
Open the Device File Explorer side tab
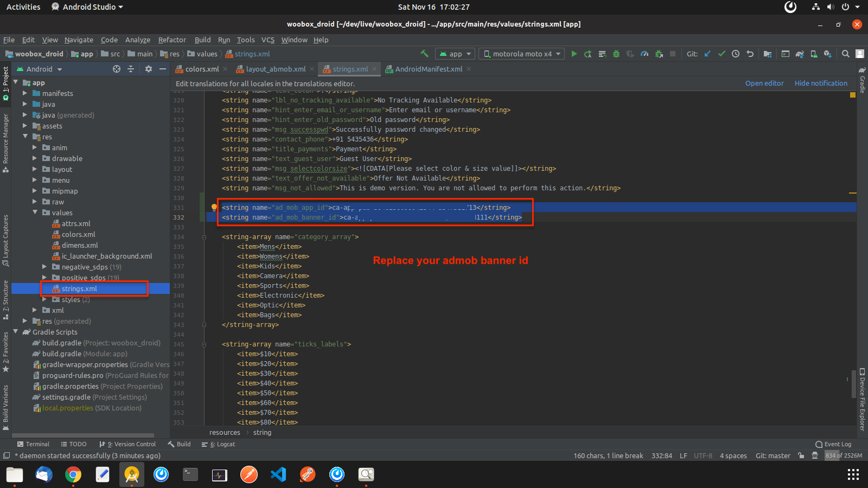point(862,399)
